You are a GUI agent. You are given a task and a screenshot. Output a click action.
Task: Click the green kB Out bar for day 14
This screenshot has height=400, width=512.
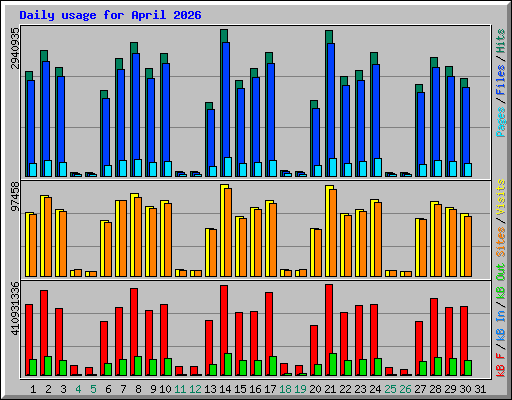(228, 364)
